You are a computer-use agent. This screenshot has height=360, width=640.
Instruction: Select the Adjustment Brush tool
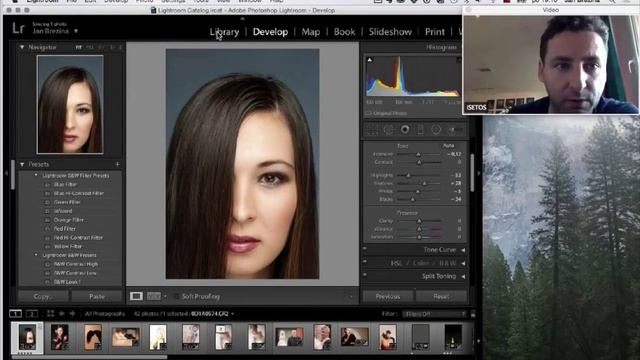[456, 129]
